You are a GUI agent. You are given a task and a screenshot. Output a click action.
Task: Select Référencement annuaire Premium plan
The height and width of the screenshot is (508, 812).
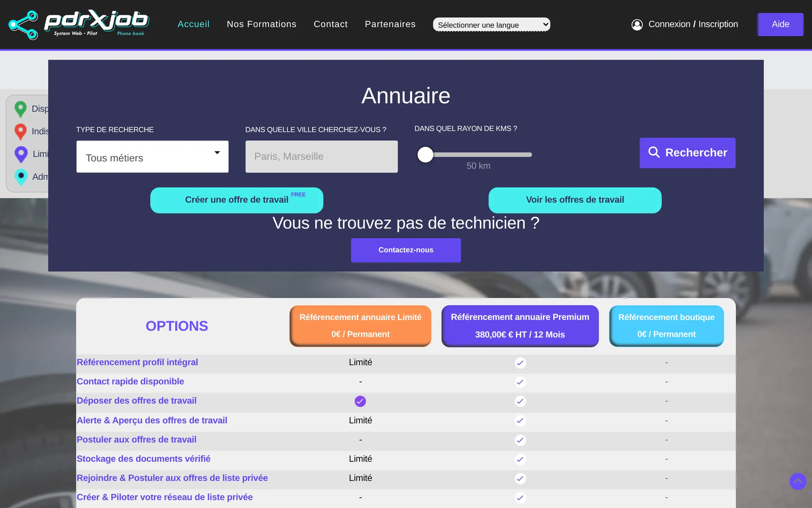pos(520,326)
